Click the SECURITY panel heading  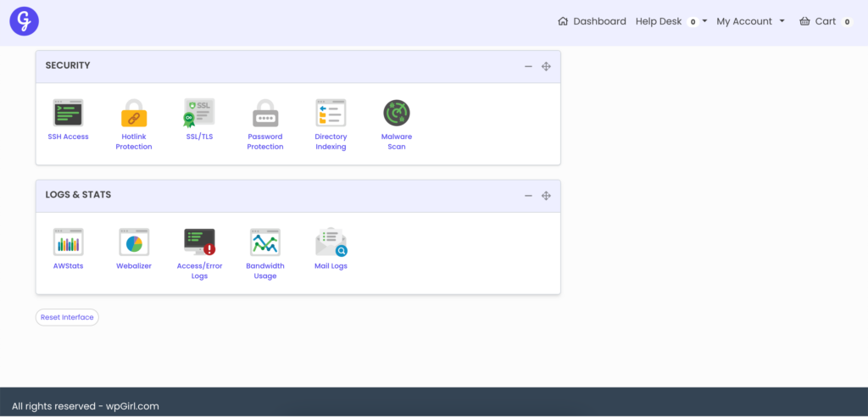[x=68, y=65]
